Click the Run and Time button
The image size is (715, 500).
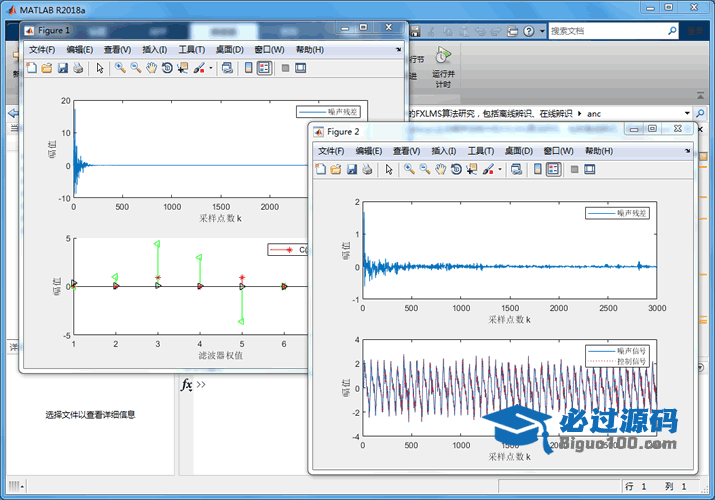[x=443, y=66]
